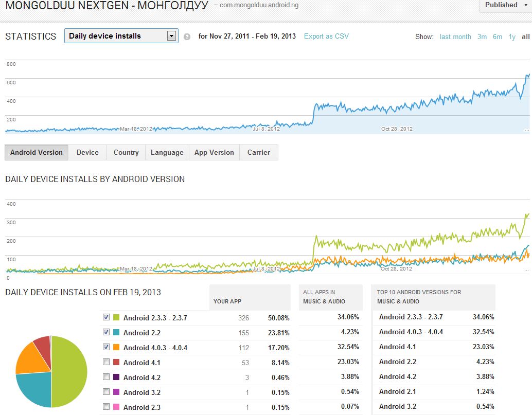Uncheck the Android 2.3.3 - 2.3.7 checkbox

(106, 317)
